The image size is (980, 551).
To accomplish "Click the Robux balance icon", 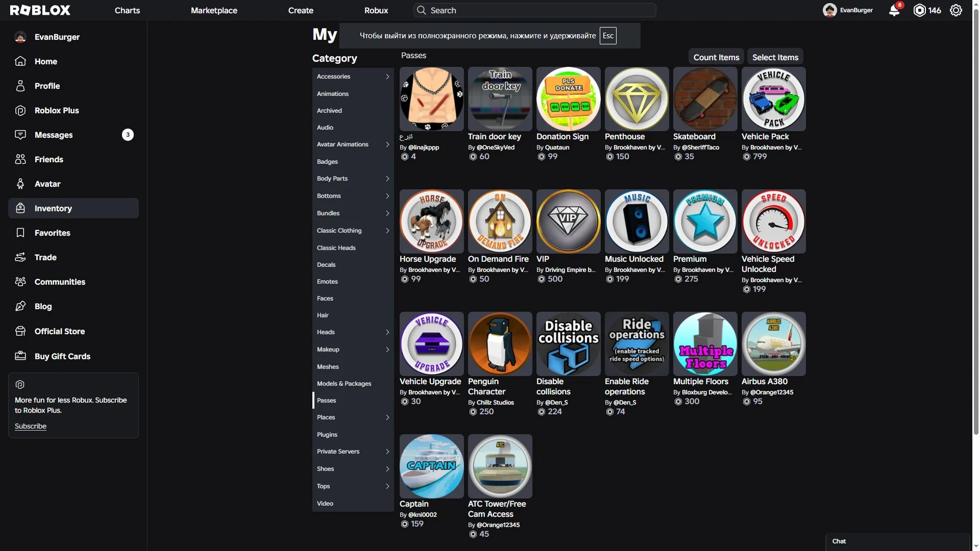I will tap(919, 10).
